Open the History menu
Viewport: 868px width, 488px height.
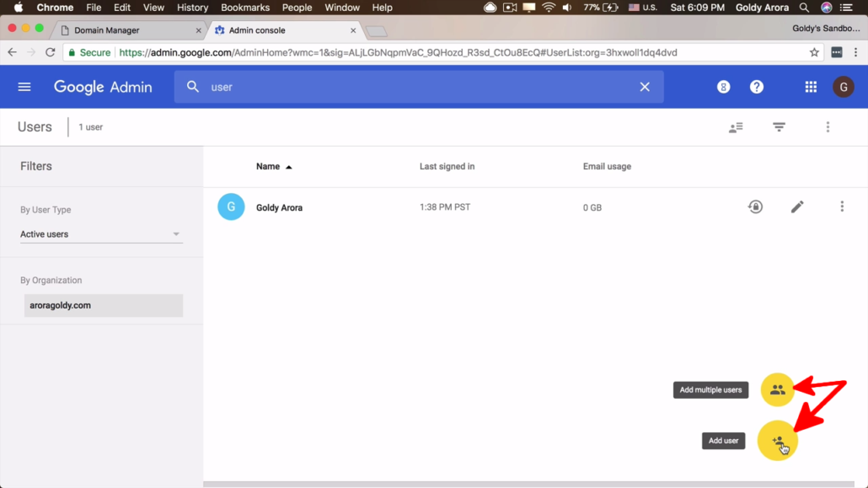193,8
